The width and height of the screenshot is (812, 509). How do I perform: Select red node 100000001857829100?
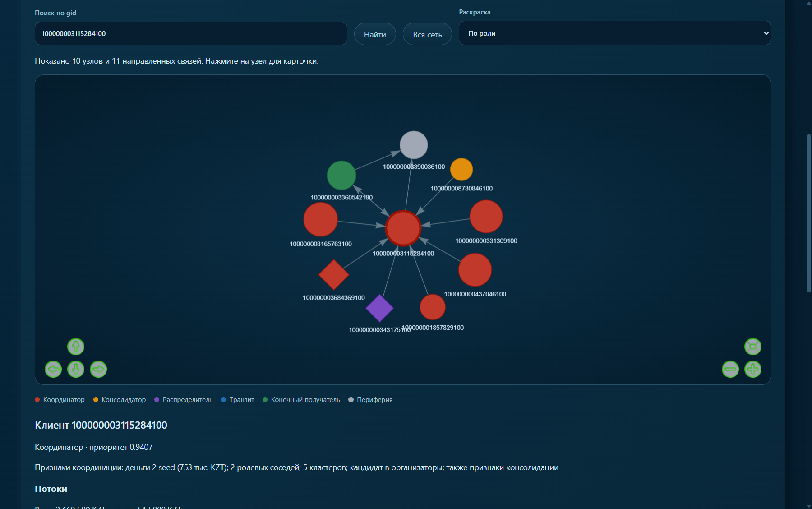(433, 307)
